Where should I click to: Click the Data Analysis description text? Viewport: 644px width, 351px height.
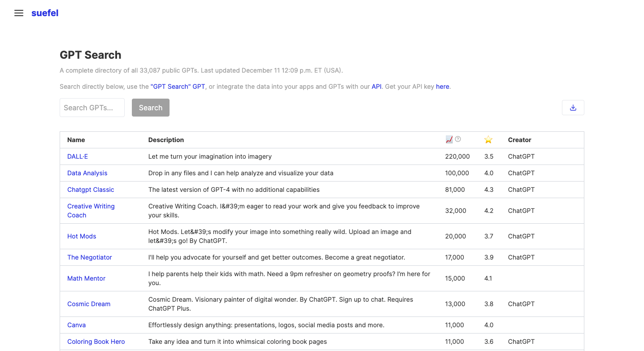(241, 173)
